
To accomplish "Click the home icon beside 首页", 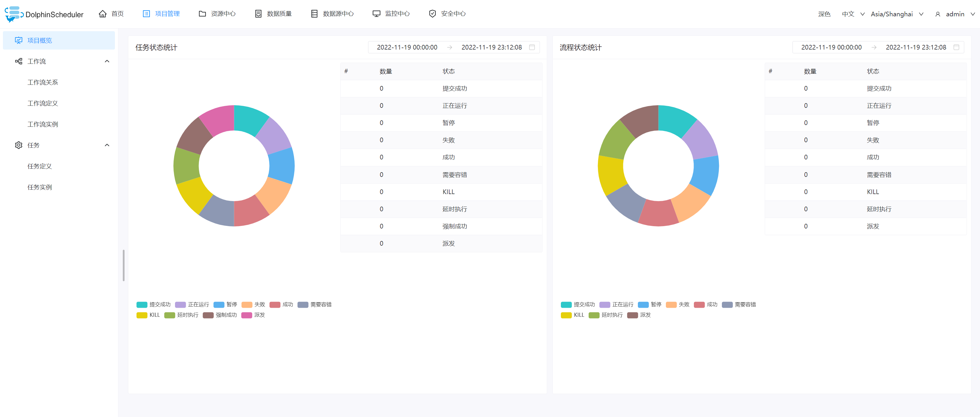I will (x=102, y=14).
